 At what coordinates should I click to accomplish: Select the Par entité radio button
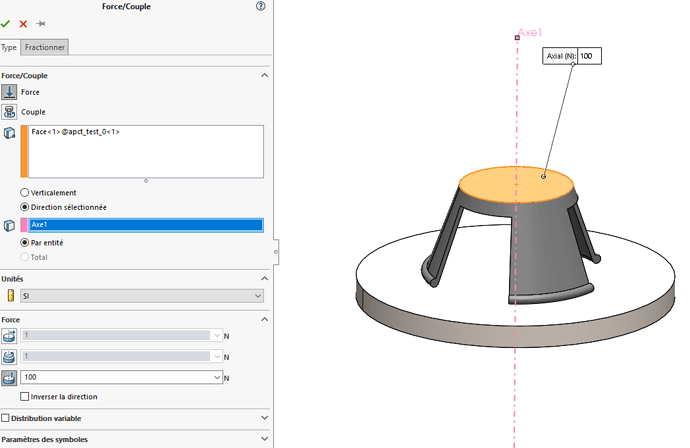25,242
